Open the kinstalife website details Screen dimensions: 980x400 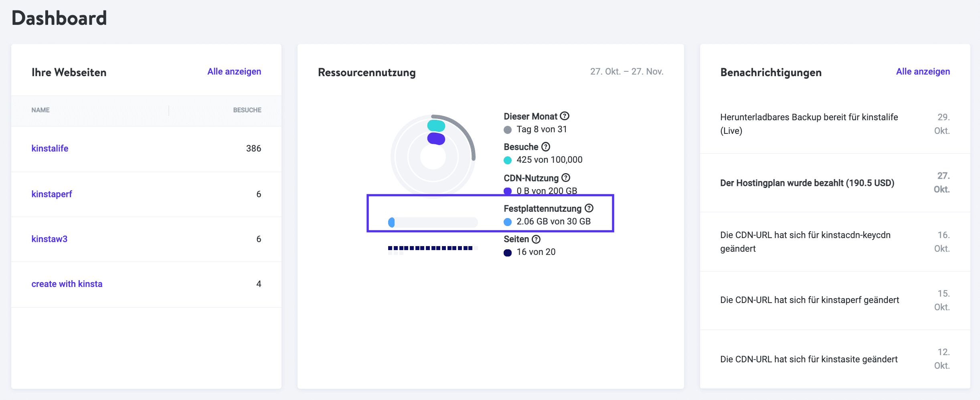click(50, 148)
